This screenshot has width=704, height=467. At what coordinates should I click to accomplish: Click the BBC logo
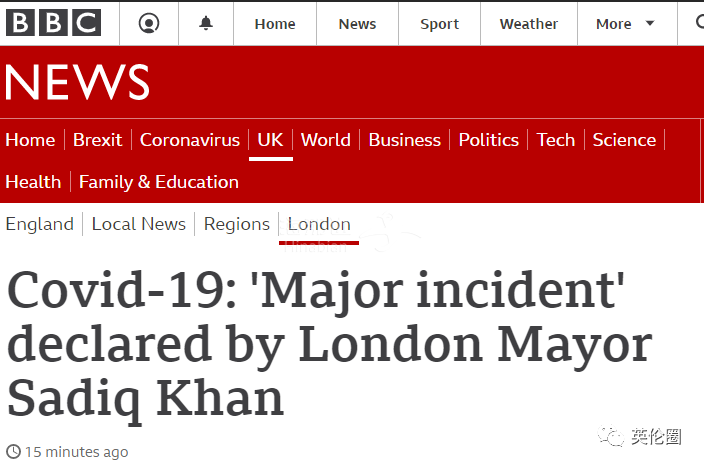pyautogui.click(x=53, y=22)
